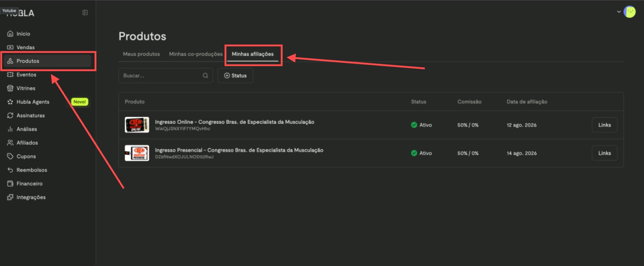The width and height of the screenshot is (644, 266).
Task: Switch to Meus produtos tab
Action: 141,54
